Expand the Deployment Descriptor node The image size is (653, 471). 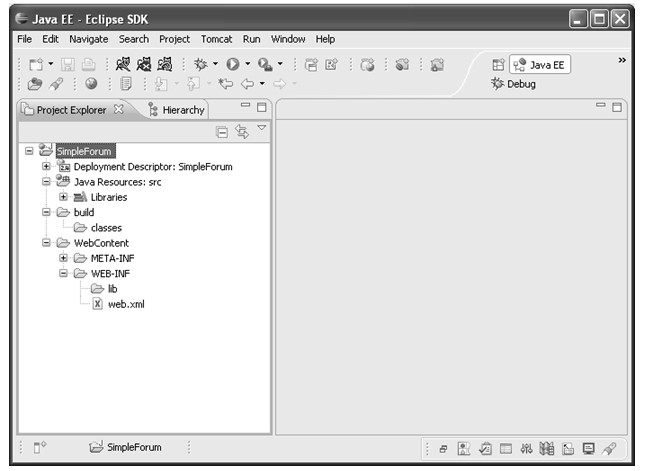(x=46, y=166)
